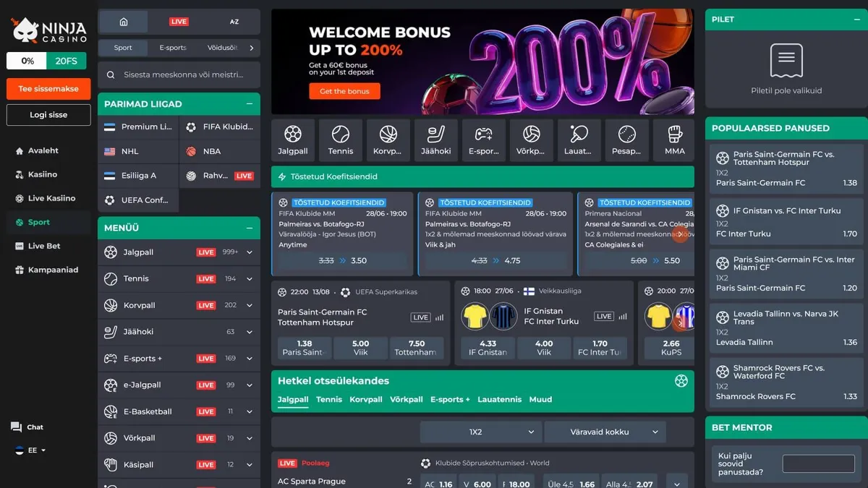868x488 pixels.
Task: Select boosted odds 3.50 for Anytime
Action: [x=343, y=260]
